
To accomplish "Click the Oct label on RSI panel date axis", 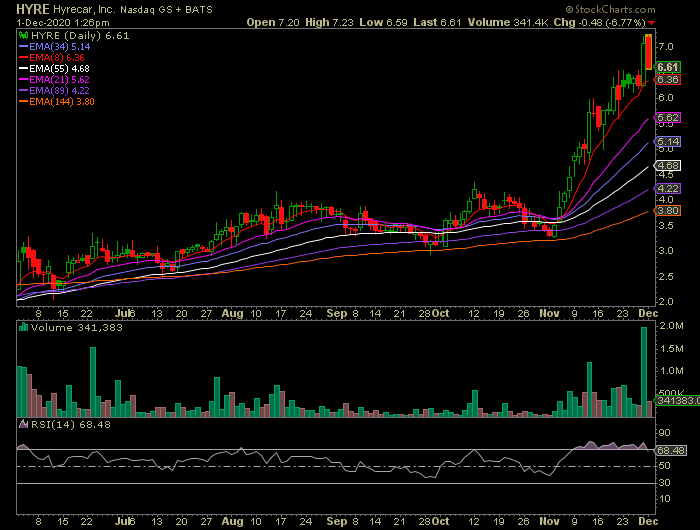I will click(441, 521).
